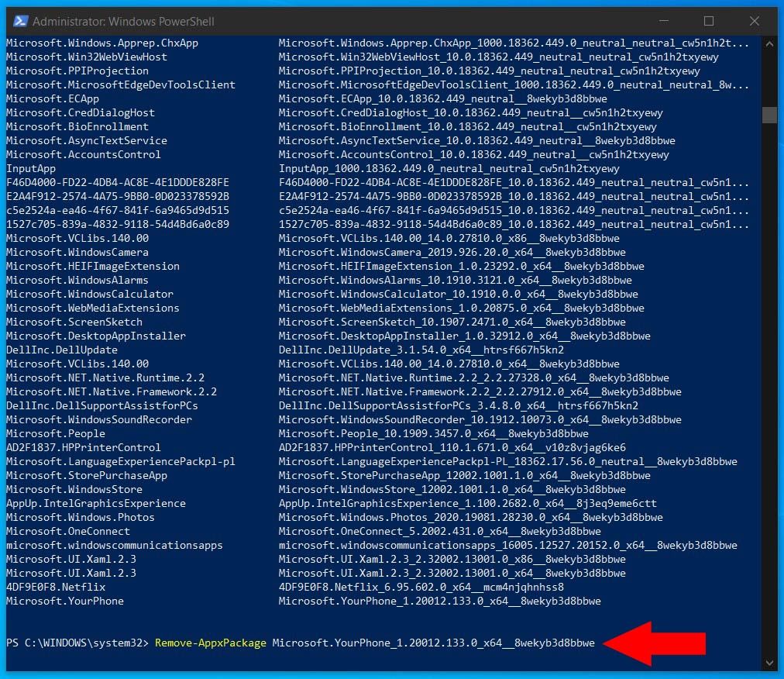Click 4DF9E0F8.Netflix in the name column
This screenshot has width=784, height=679.
[56, 587]
